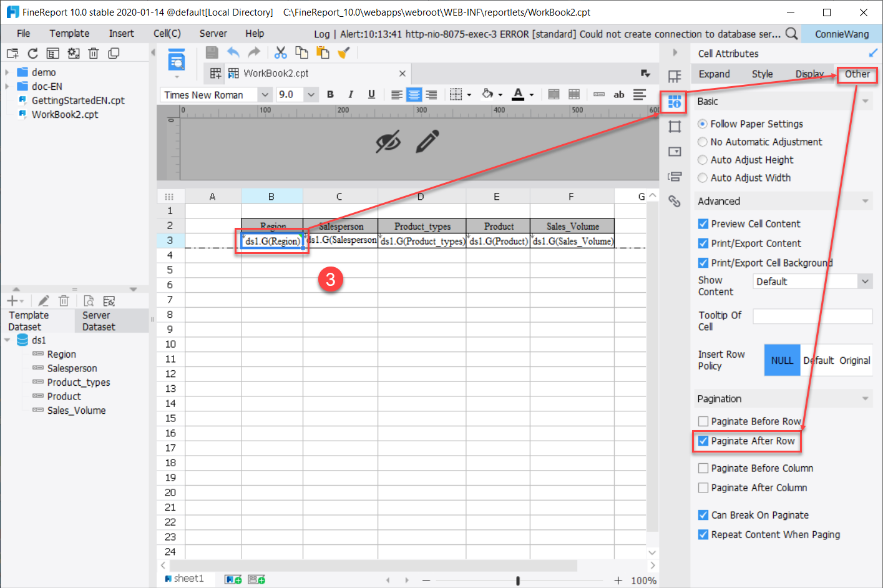
Task: Click the Tooltip Of Cell input field
Action: tap(812, 316)
